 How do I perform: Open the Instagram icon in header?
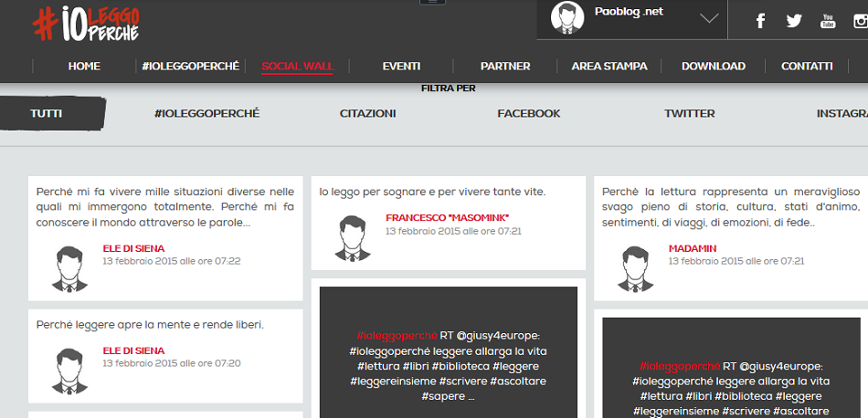[x=860, y=21]
